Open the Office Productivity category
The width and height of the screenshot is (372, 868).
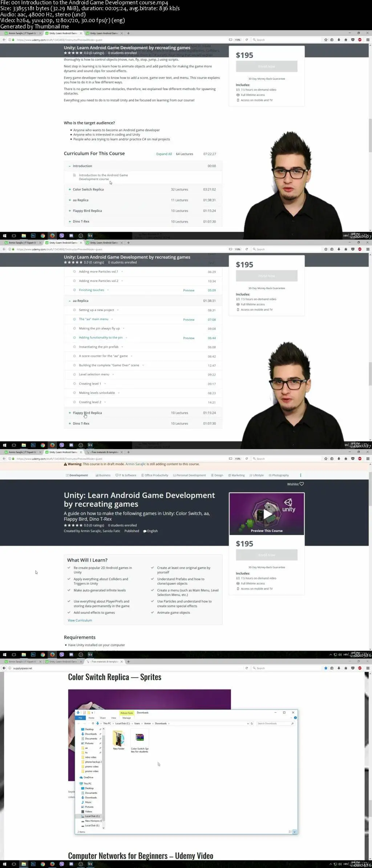(x=155, y=475)
